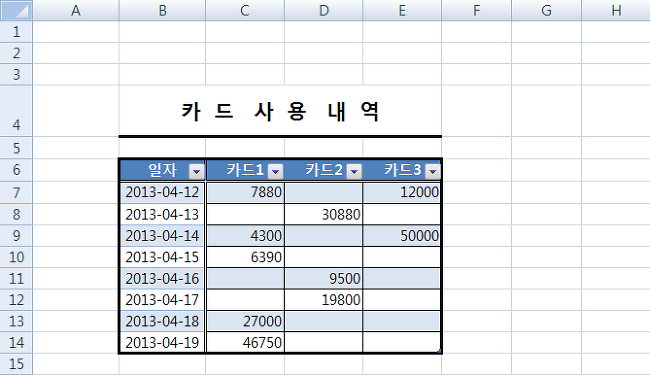Screen dimensions: 650x375
Task: Select row 7 header
Action: point(16,192)
